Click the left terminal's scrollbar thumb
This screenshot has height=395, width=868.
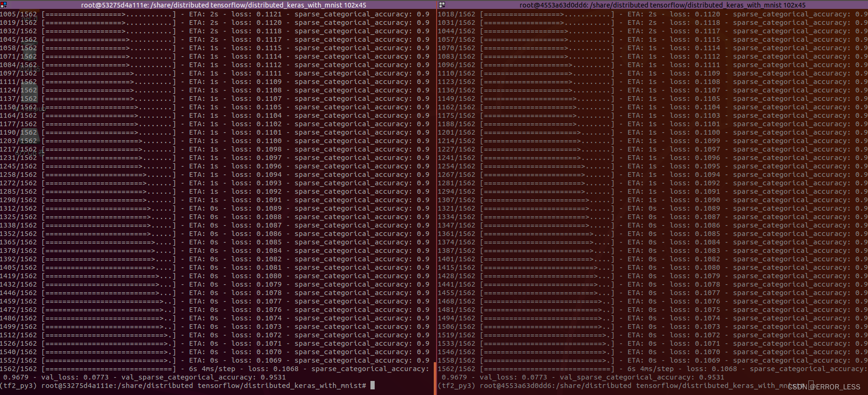point(435,378)
